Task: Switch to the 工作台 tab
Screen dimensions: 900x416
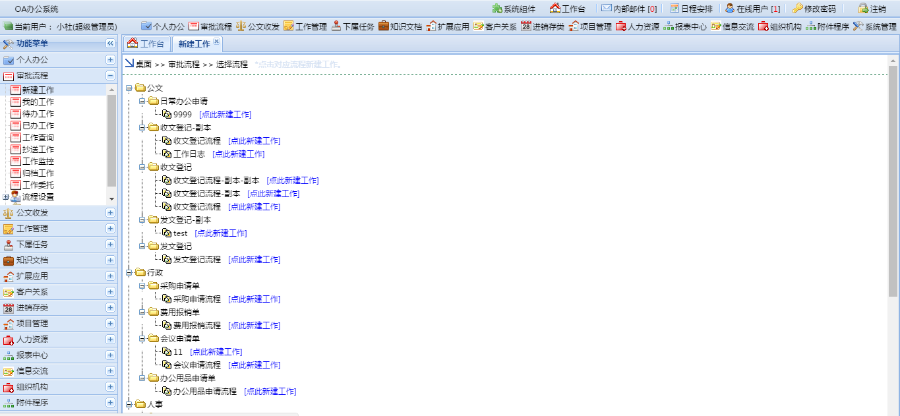Action: tap(146, 44)
